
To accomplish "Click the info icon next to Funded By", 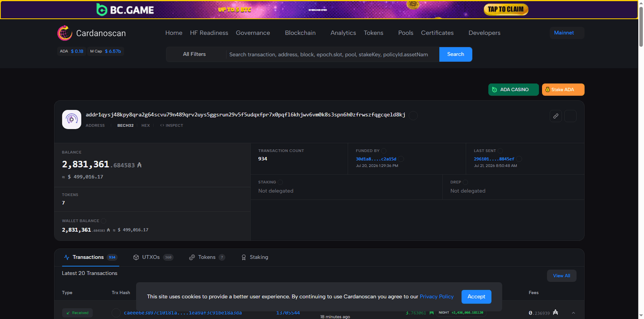I will [x=384, y=151].
